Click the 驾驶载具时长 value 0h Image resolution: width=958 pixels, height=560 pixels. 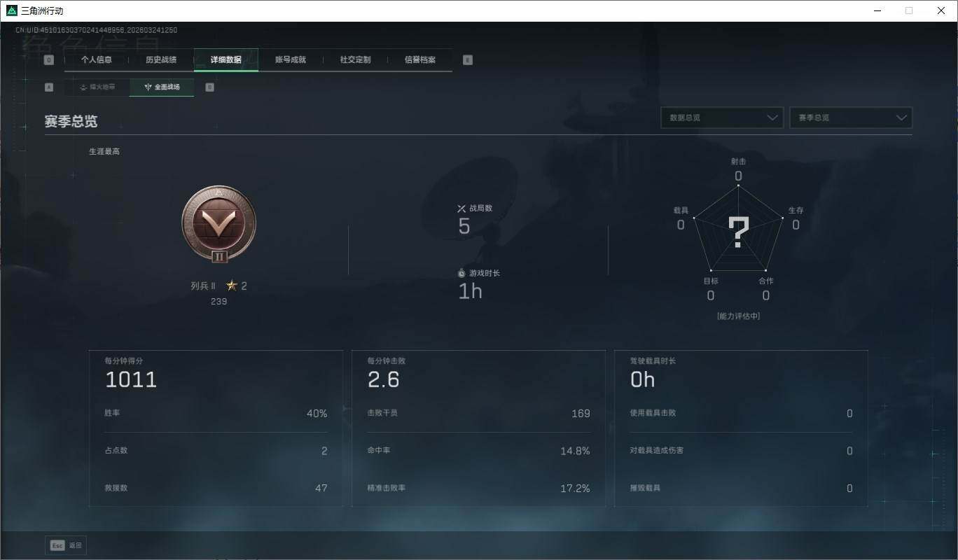tap(643, 380)
